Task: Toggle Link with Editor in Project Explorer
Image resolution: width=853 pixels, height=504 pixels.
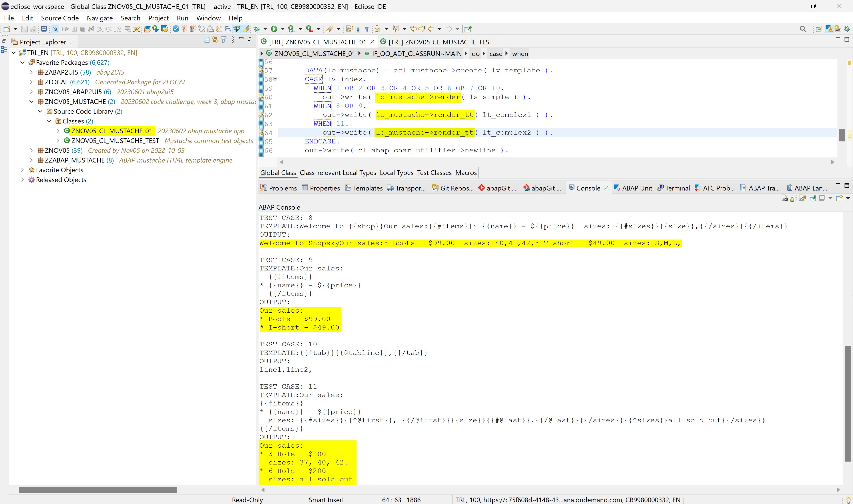Action: click(215, 40)
